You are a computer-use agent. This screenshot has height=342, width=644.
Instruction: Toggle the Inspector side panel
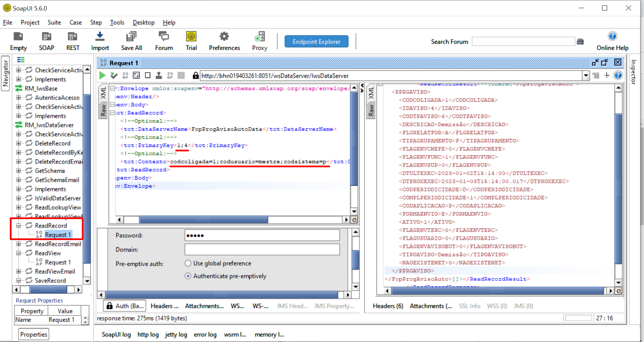click(x=634, y=72)
